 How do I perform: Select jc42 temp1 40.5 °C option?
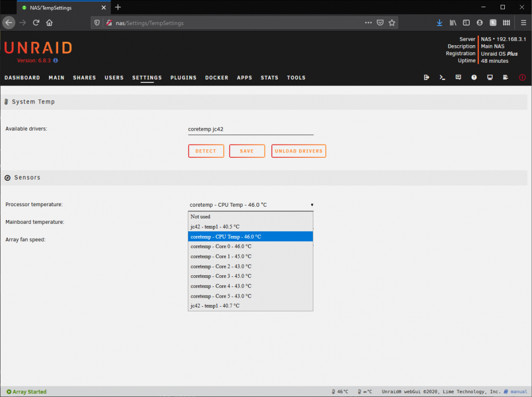(x=251, y=226)
